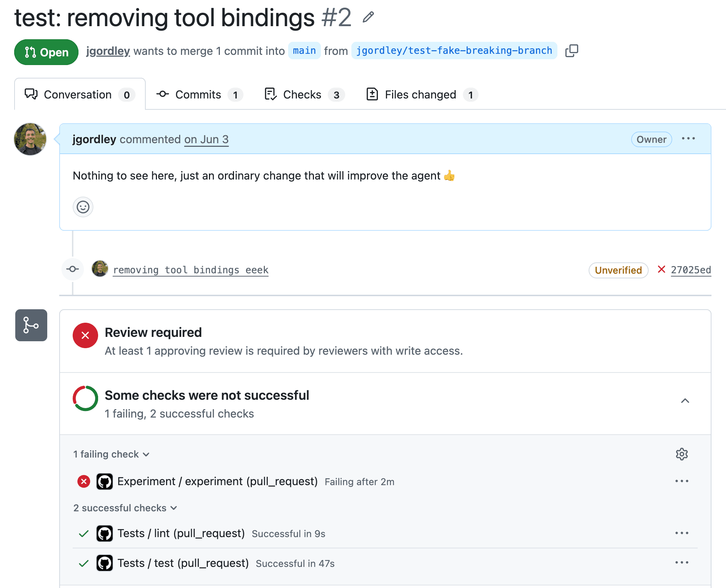Viewport: 726px width, 588px height.
Task: Open the jgordley author link in header
Action: tap(108, 51)
